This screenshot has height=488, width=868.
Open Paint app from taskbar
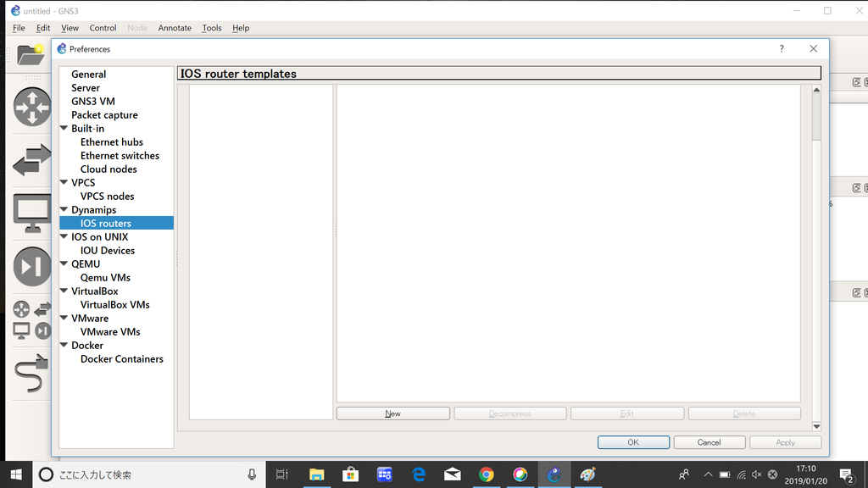pos(588,474)
